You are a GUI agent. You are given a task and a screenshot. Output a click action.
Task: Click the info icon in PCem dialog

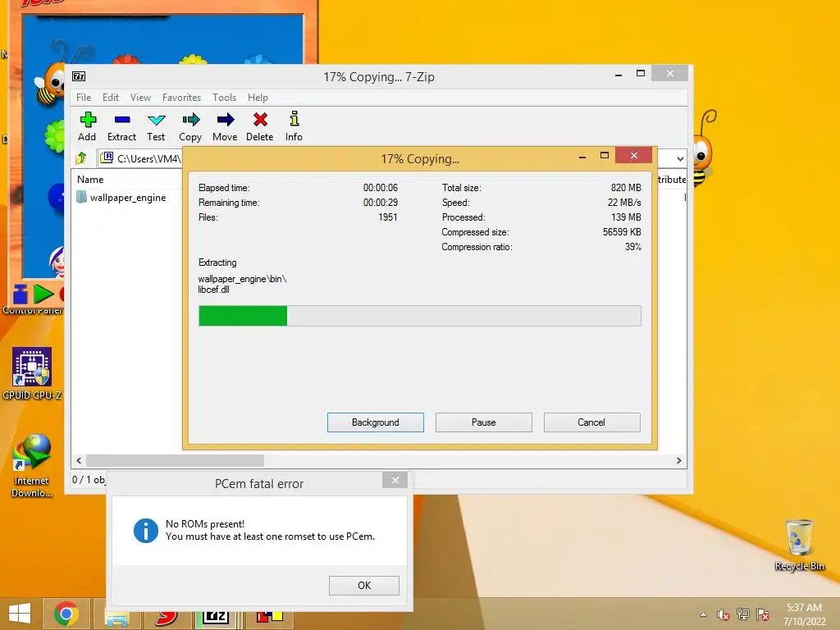(x=146, y=531)
